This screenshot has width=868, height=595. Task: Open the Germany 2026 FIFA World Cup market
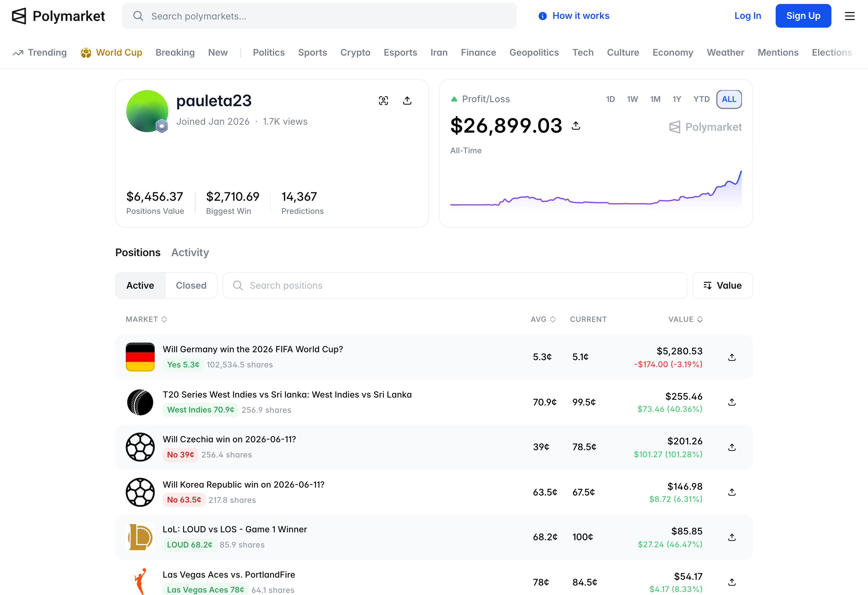[x=253, y=350]
